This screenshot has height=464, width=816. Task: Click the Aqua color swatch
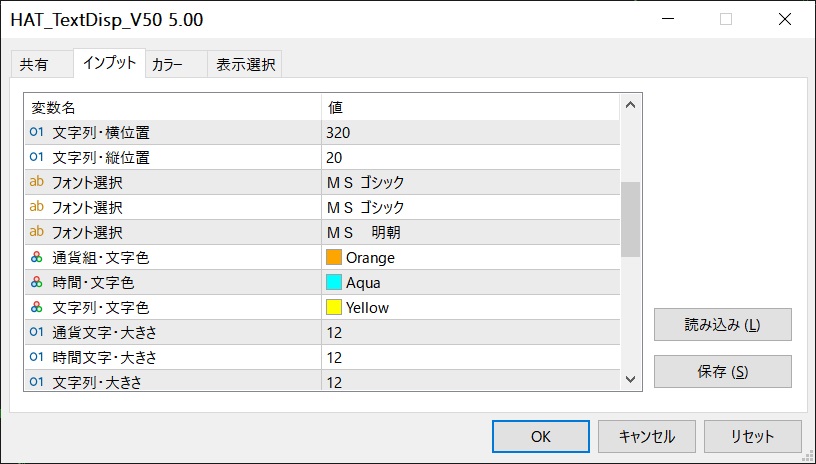coord(334,282)
